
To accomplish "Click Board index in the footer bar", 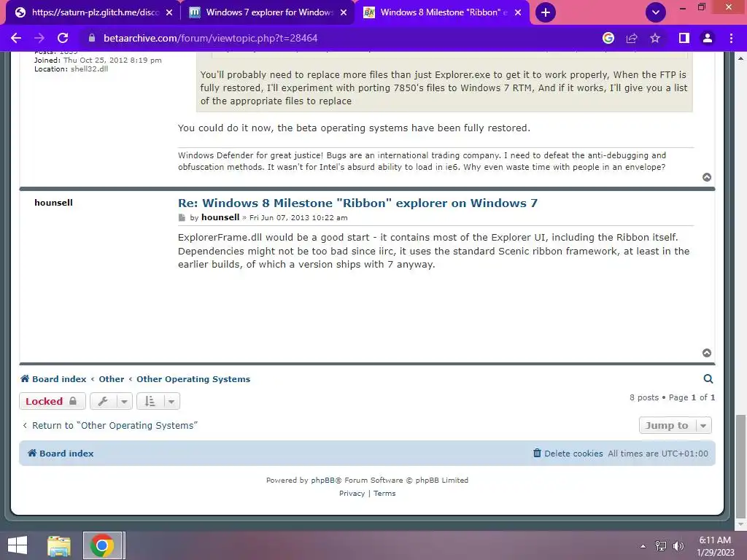I will click(61, 454).
